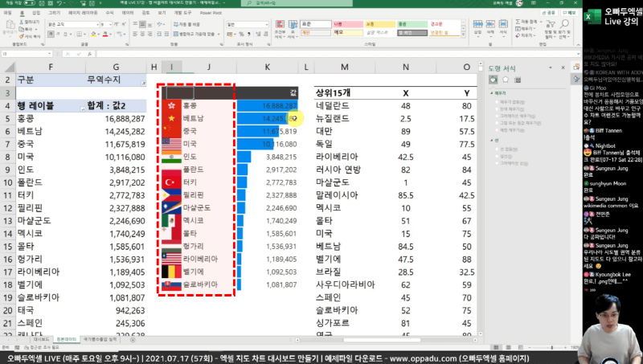Open the File (파일) tab

tap(8, 13)
